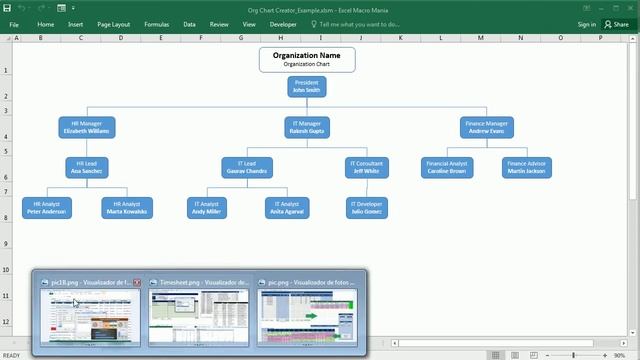Click the vertical scrollbar up arrow
This screenshot has height=360, width=640.
633,38
